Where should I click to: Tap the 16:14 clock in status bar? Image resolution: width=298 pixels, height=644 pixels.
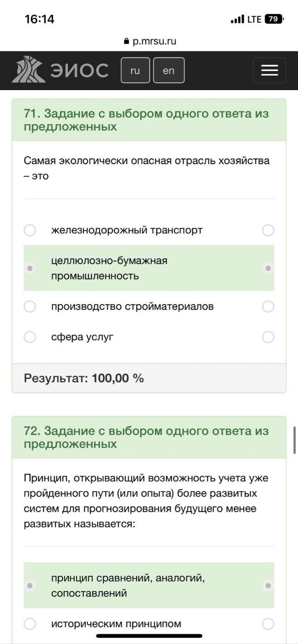tap(40, 19)
